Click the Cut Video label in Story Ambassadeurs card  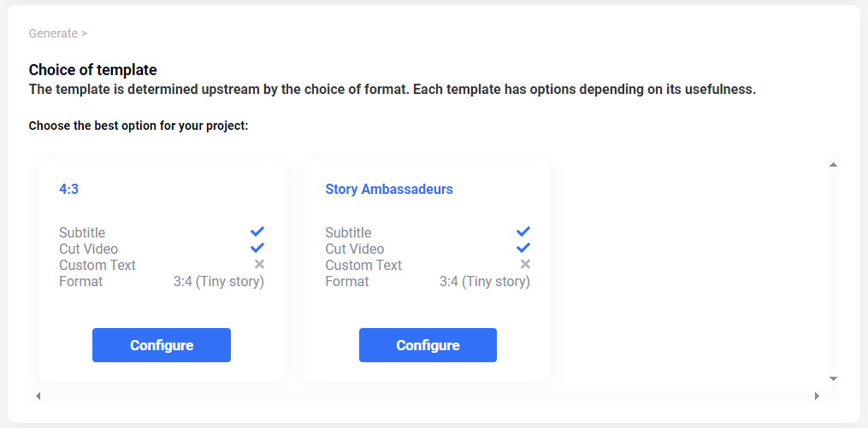pyautogui.click(x=355, y=249)
